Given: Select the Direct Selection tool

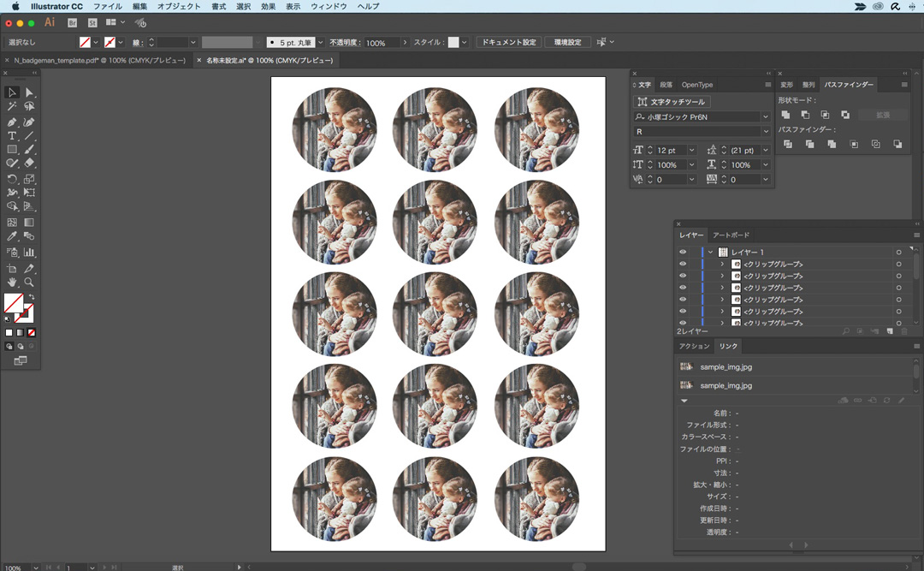Looking at the screenshot, I should (29, 92).
